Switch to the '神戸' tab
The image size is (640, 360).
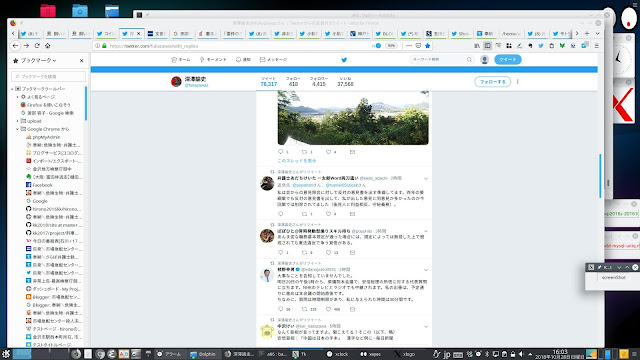(360, 33)
